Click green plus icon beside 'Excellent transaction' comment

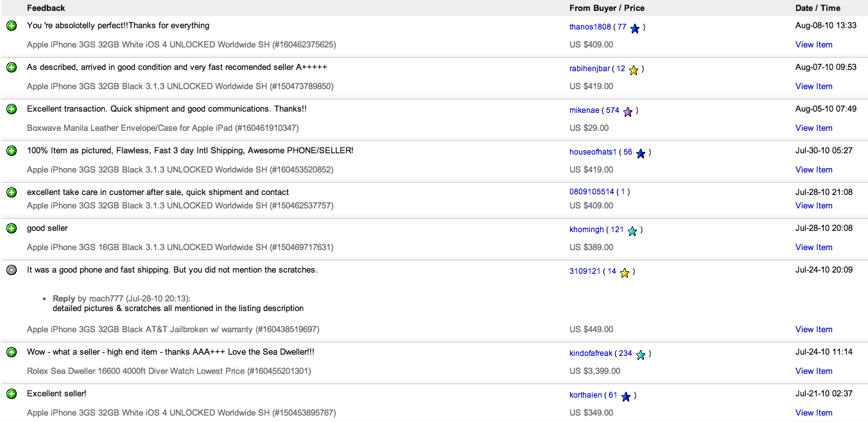pyautogui.click(x=12, y=109)
